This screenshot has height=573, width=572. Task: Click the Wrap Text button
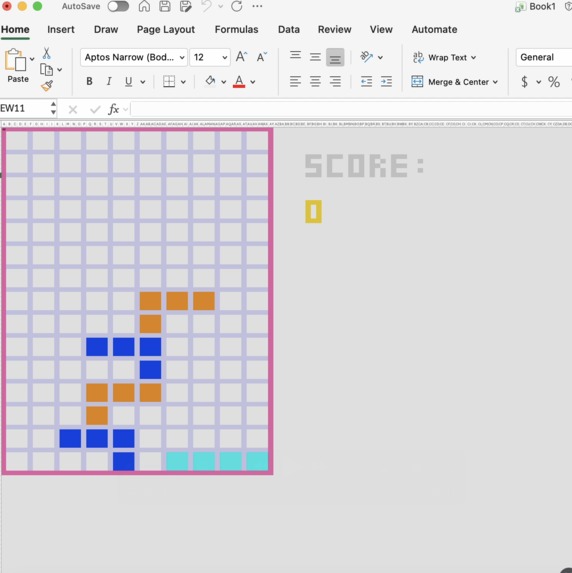(x=440, y=57)
